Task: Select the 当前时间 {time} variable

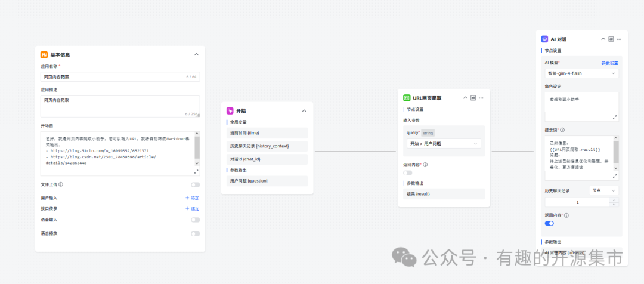Action: click(267, 133)
